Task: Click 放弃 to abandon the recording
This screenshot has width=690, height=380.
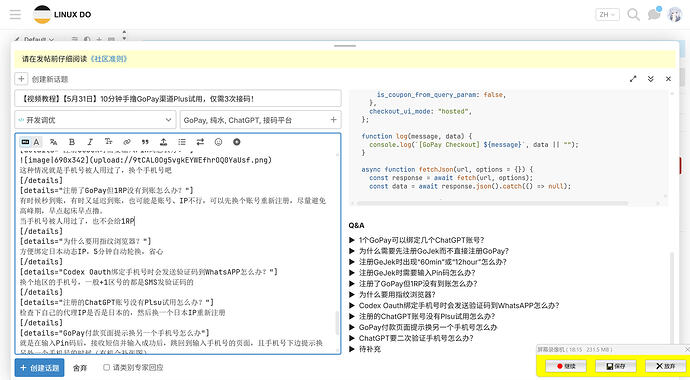Action: tap(665, 365)
